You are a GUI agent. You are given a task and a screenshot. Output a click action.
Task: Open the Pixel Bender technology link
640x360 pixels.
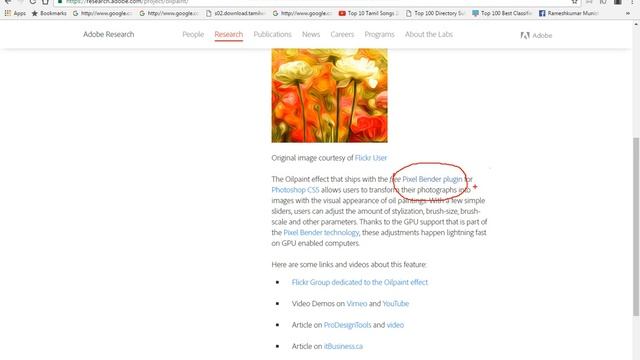pyautogui.click(x=321, y=232)
